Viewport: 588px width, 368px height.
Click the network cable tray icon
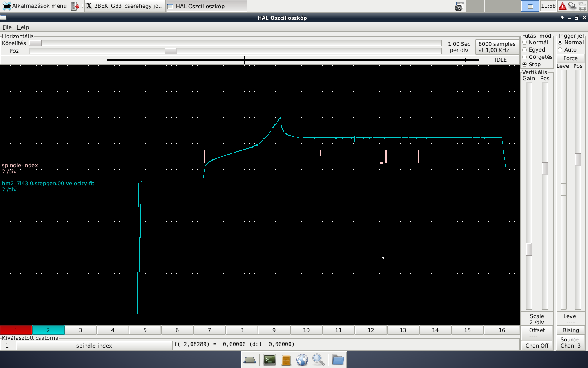point(572,6)
